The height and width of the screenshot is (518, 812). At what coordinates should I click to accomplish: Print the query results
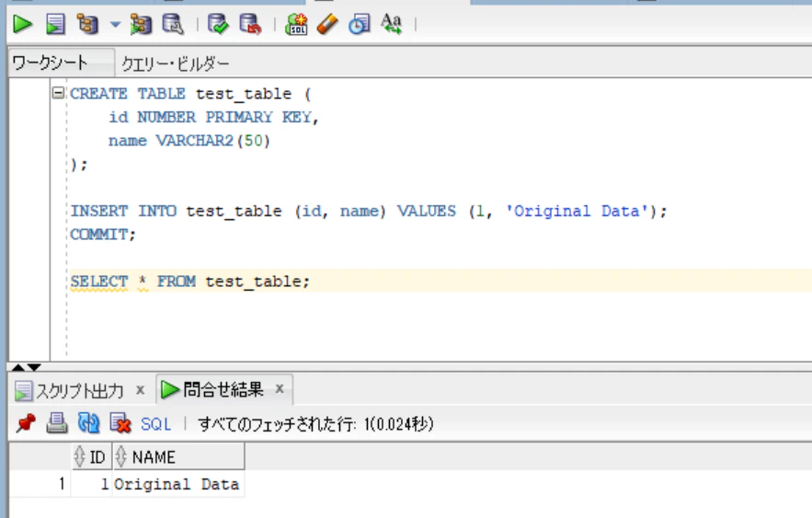(56, 424)
